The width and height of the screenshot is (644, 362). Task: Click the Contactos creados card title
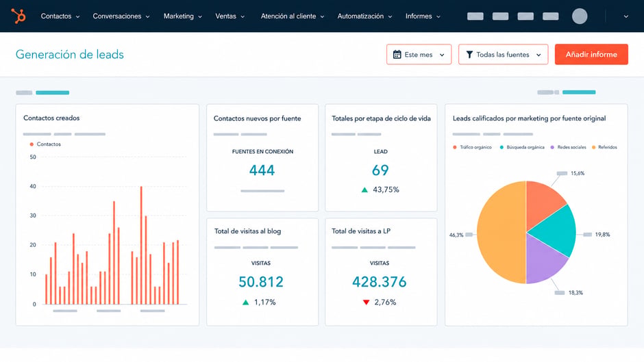(x=51, y=118)
